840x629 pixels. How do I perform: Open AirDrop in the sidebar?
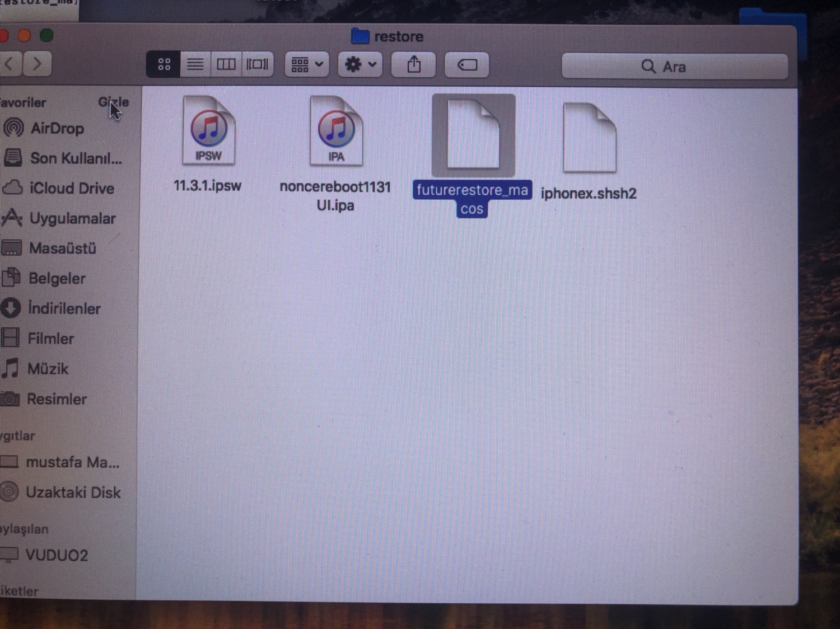(x=57, y=129)
